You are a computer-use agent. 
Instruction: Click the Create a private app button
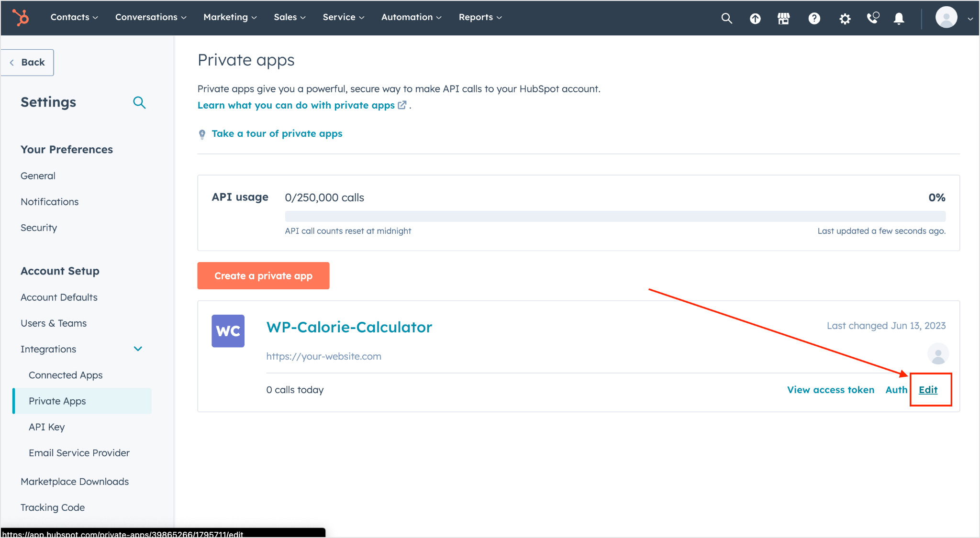(263, 275)
